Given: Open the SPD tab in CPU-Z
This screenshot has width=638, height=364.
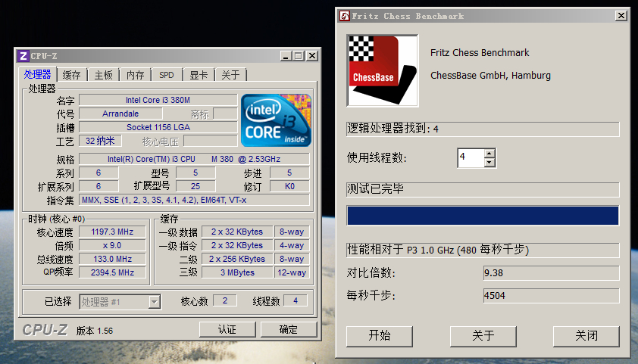Looking at the screenshot, I should coord(167,75).
